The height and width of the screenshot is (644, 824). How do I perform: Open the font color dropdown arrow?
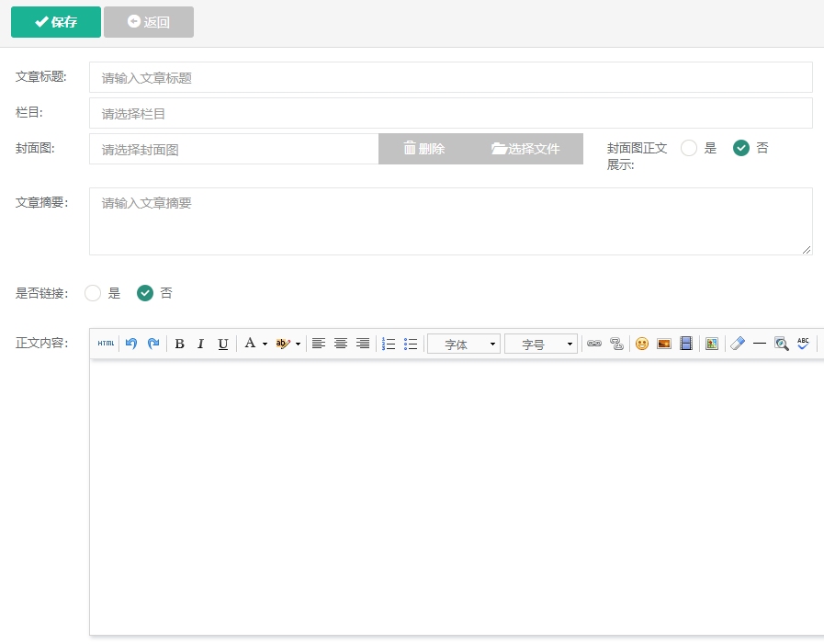pos(265,344)
